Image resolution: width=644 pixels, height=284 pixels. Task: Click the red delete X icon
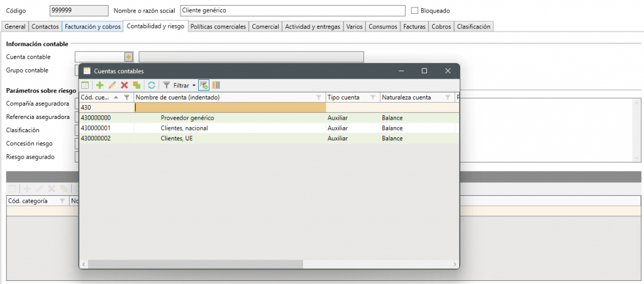click(125, 85)
